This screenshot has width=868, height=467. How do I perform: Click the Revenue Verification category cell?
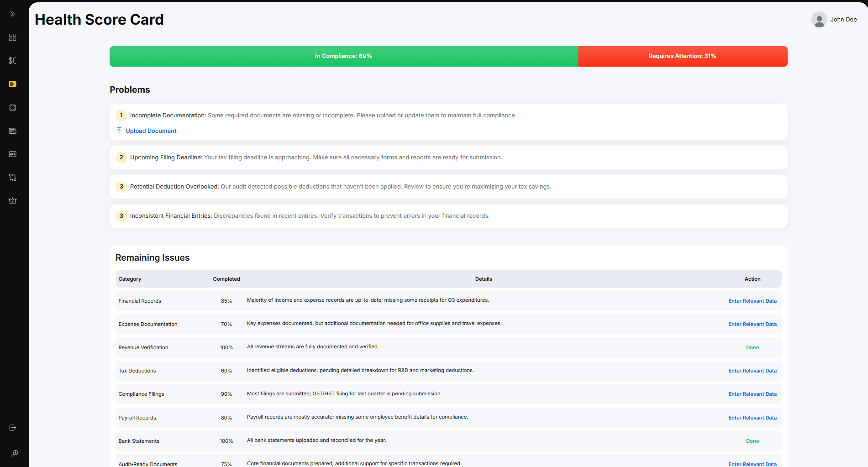click(x=143, y=347)
